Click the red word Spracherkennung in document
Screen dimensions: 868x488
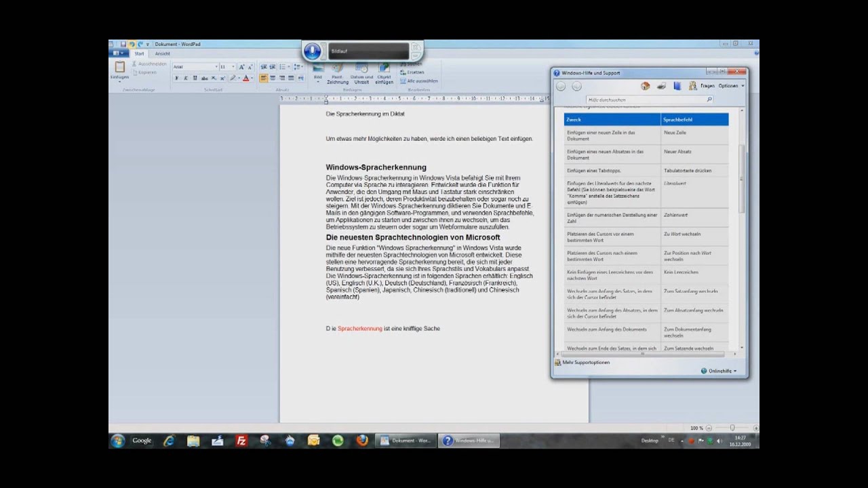click(x=360, y=329)
